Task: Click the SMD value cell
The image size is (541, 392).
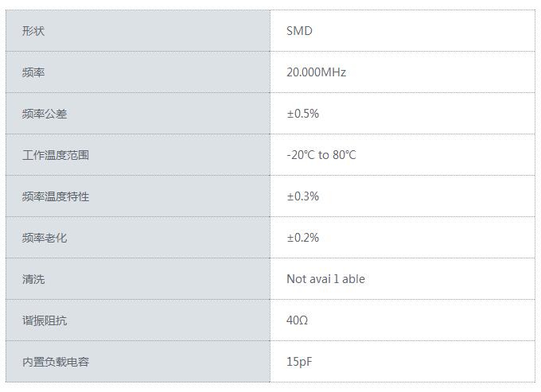Action: pyautogui.click(x=300, y=31)
